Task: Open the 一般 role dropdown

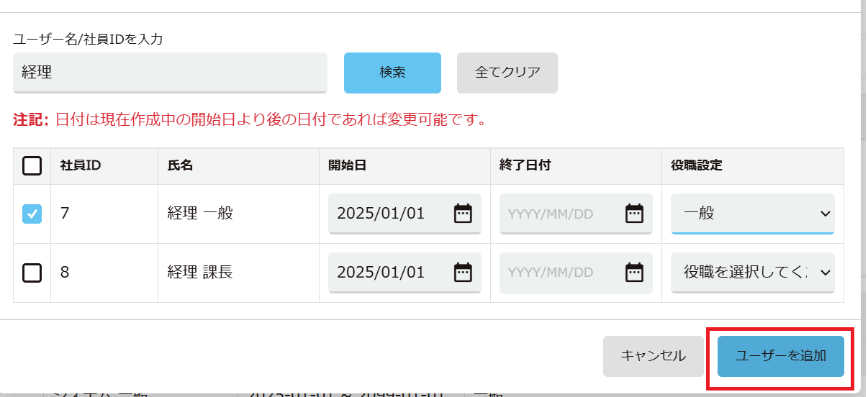Action: (753, 214)
